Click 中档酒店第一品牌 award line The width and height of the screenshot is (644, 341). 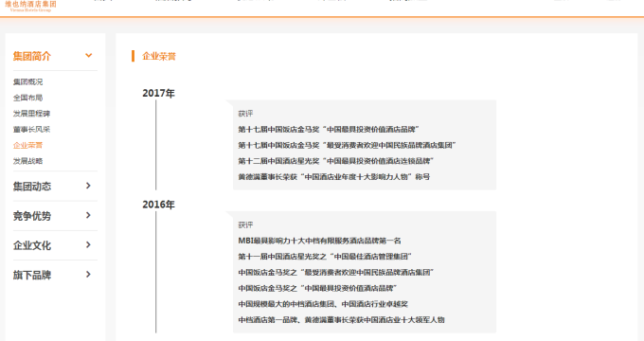click(x=341, y=319)
